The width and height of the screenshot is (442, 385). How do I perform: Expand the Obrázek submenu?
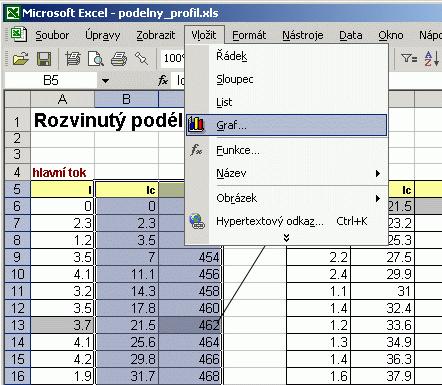tap(378, 199)
